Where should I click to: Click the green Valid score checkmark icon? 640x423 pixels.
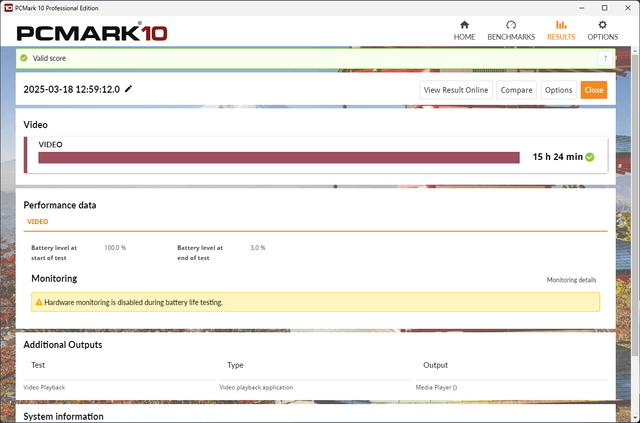(24, 58)
